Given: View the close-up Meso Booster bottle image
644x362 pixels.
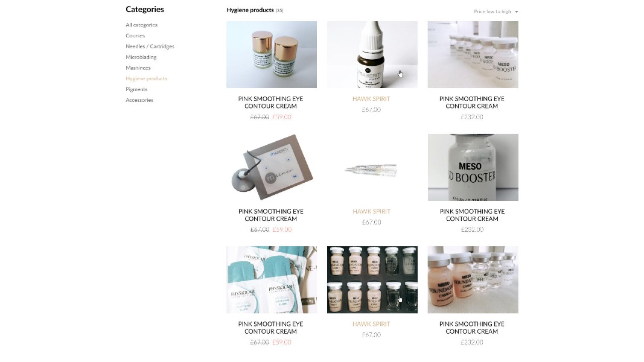Looking at the screenshot, I should coord(473,168).
